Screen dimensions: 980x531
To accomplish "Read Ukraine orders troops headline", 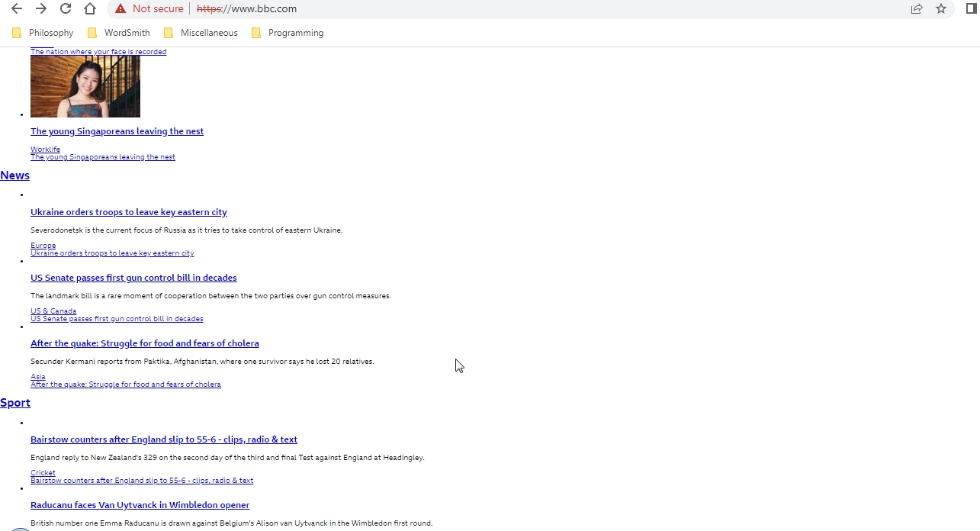I will (129, 212).
